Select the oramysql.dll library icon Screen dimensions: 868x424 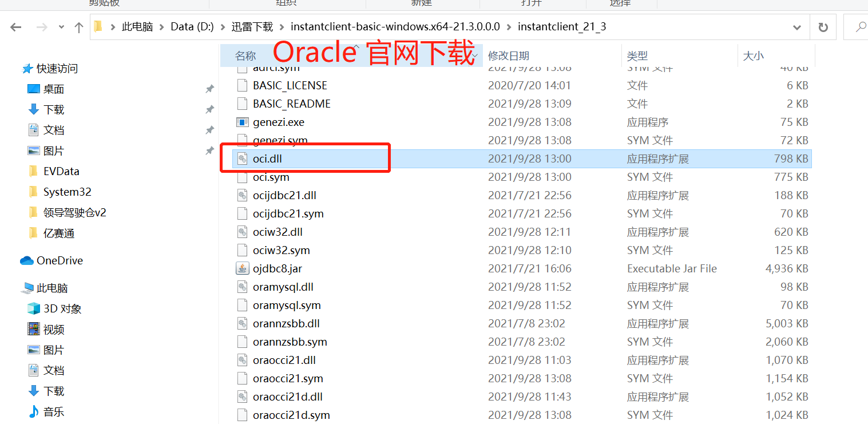point(242,287)
